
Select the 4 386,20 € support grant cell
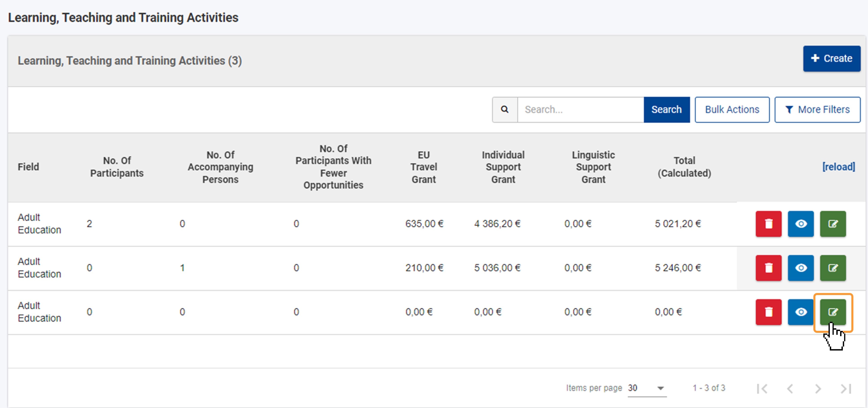pyautogui.click(x=497, y=224)
